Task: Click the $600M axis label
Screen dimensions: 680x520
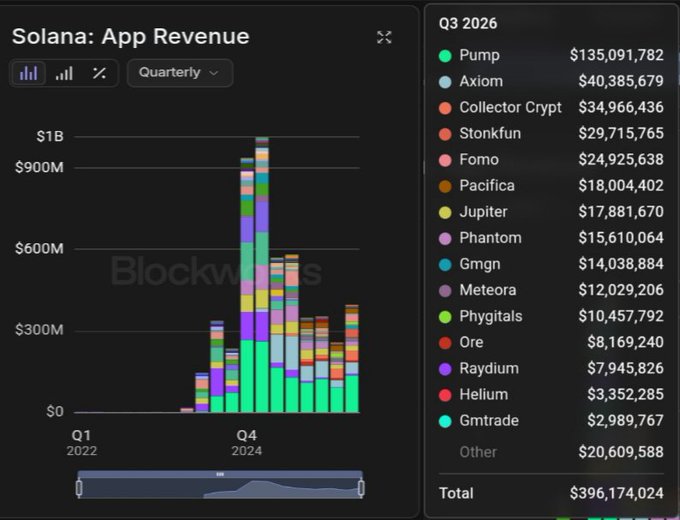Action: (39, 249)
